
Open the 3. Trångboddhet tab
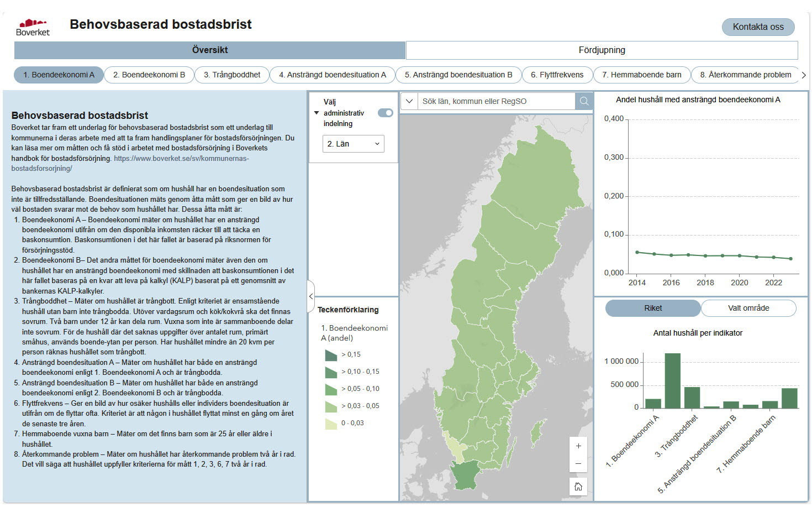pyautogui.click(x=231, y=75)
